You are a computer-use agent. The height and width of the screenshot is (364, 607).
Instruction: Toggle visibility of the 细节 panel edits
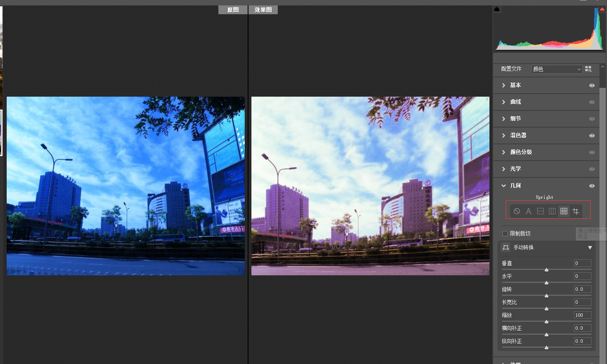(592, 119)
